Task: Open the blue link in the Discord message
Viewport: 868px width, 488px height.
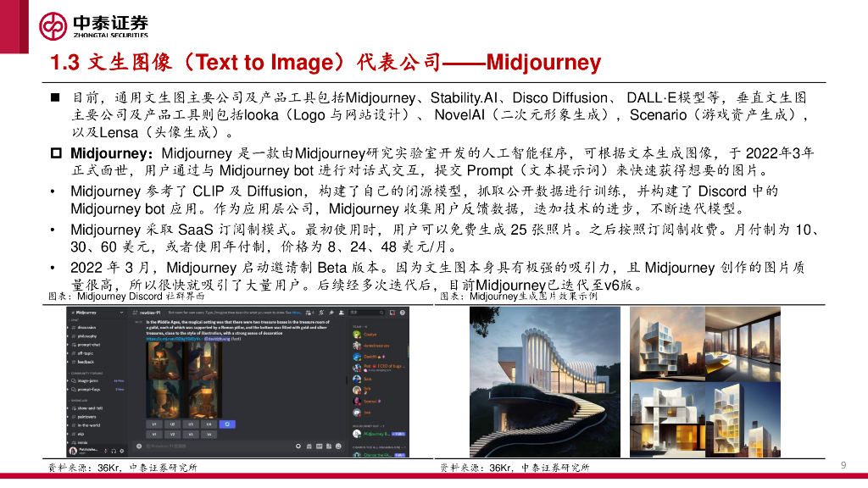Action: [x=173, y=339]
